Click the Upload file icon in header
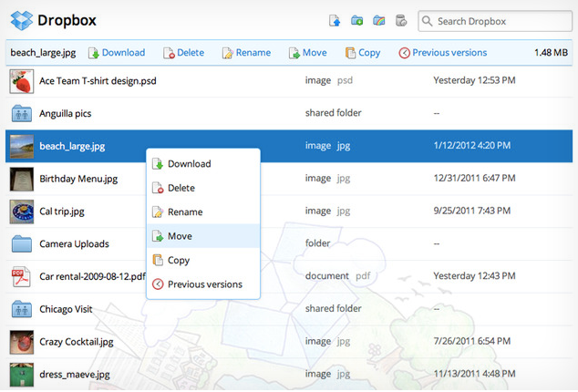Image resolution: width=578 pixels, height=392 pixels. coord(335,20)
